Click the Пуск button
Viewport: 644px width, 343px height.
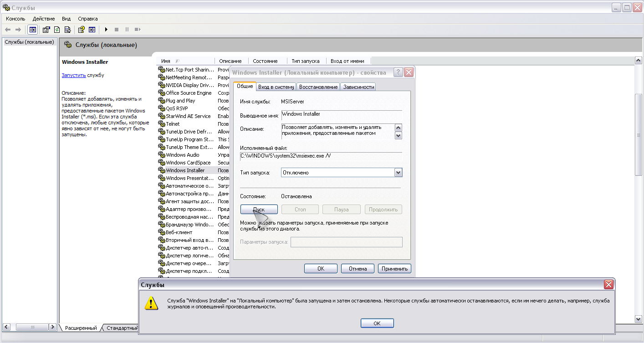click(x=259, y=210)
